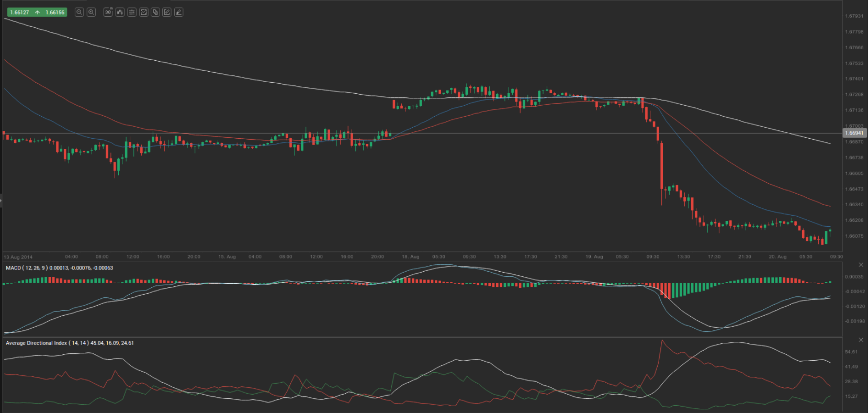This screenshot has width=868, height=413.
Task: Click the 18. Aug date on time axis
Action: pos(410,257)
